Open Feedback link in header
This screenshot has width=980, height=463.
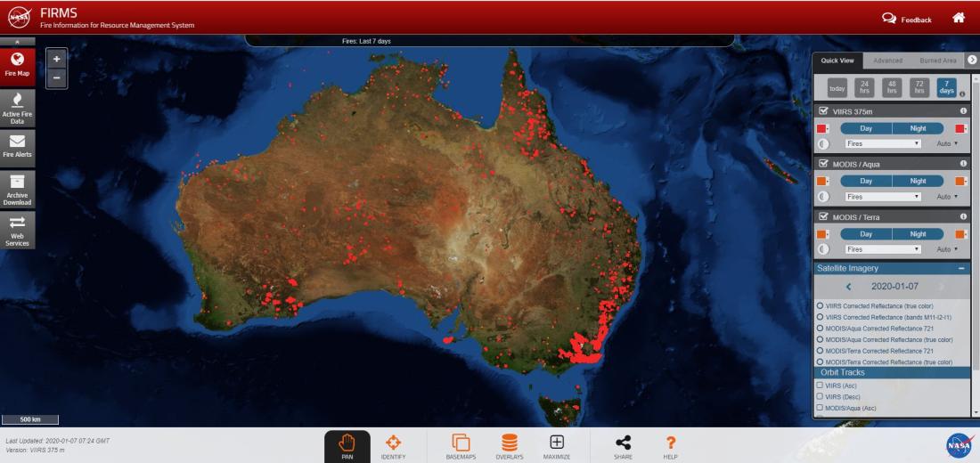tap(906, 19)
